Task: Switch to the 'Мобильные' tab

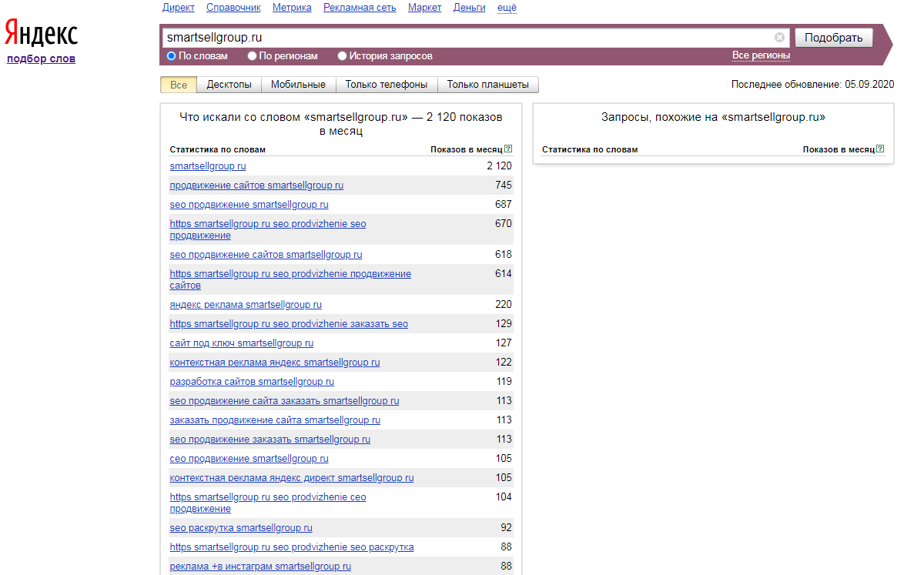Action: tap(298, 85)
